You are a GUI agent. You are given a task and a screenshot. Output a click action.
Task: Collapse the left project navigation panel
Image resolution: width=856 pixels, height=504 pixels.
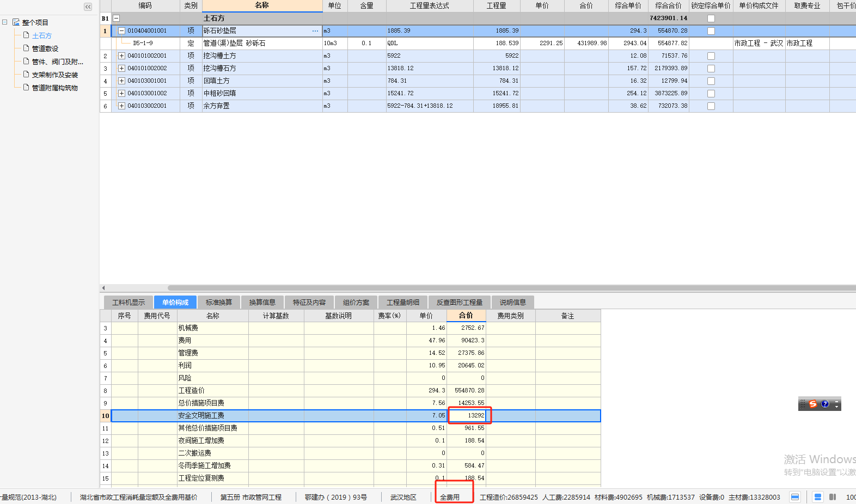click(x=88, y=7)
